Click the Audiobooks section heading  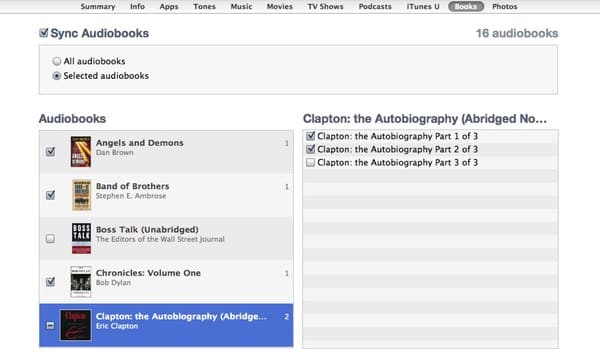(x=72, y=119)
